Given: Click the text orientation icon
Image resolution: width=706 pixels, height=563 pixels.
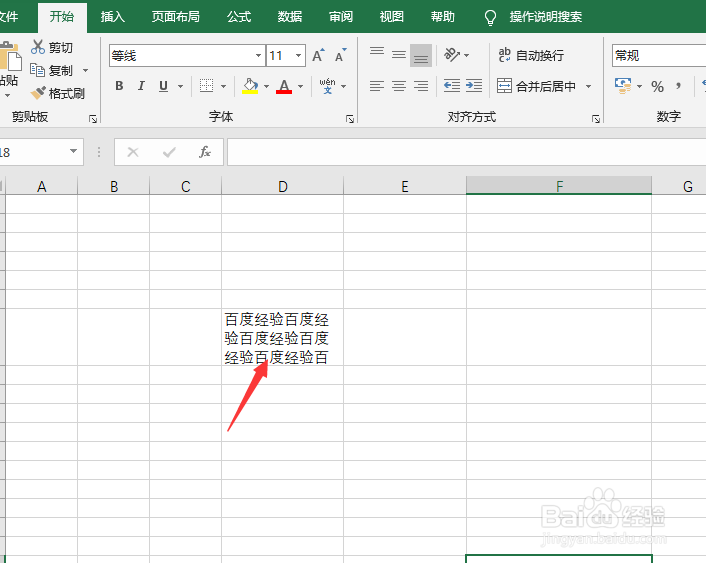Looking at the screenshot, I should 452,55.
